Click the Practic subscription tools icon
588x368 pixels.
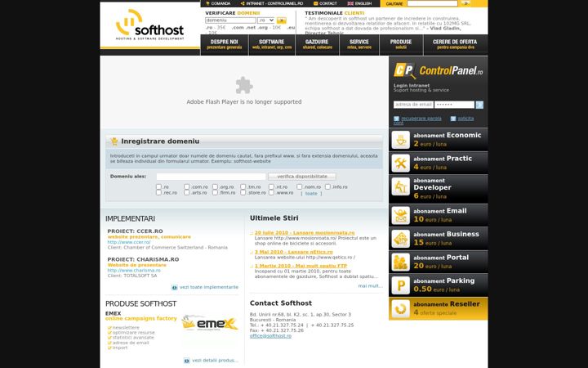(400, 163)
